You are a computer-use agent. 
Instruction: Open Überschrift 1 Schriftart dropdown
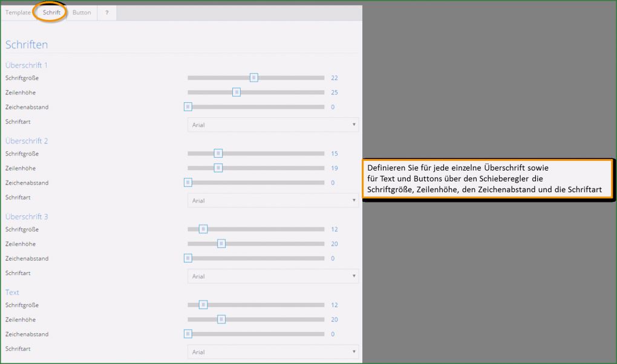pos(273,125)
